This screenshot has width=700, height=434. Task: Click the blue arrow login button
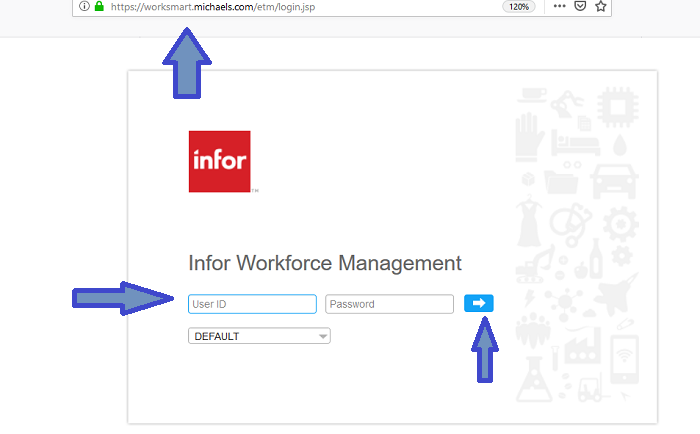(479, 303)
